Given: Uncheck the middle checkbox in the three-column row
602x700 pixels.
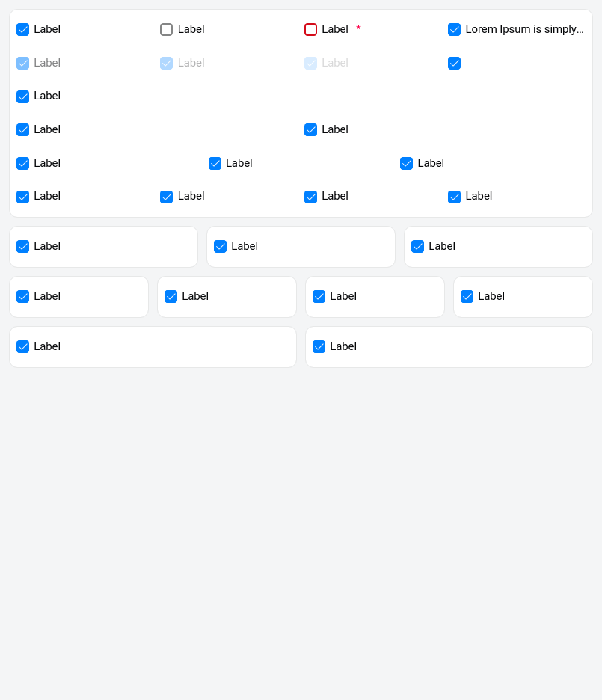Looking at the screenshot, I should pyautogui.click(x=215, y=164).
